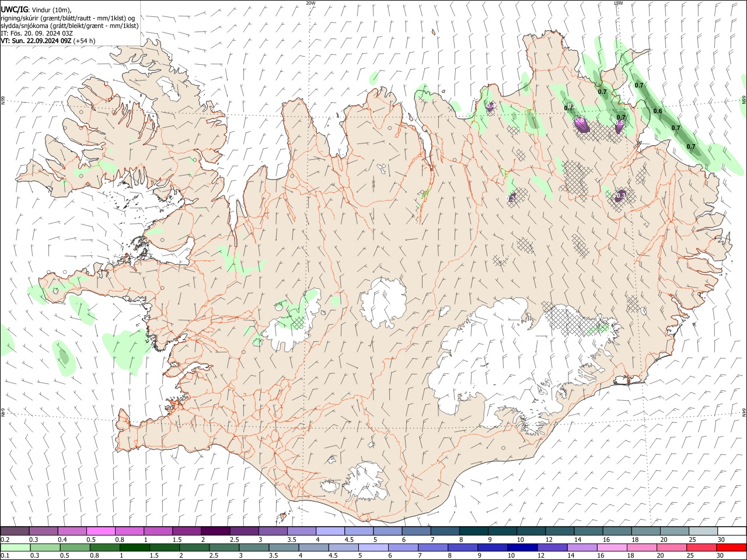Click the dark teal 8 swatch in the upper legend row
This screenshot has width=747, height=560.
point(473,531)
